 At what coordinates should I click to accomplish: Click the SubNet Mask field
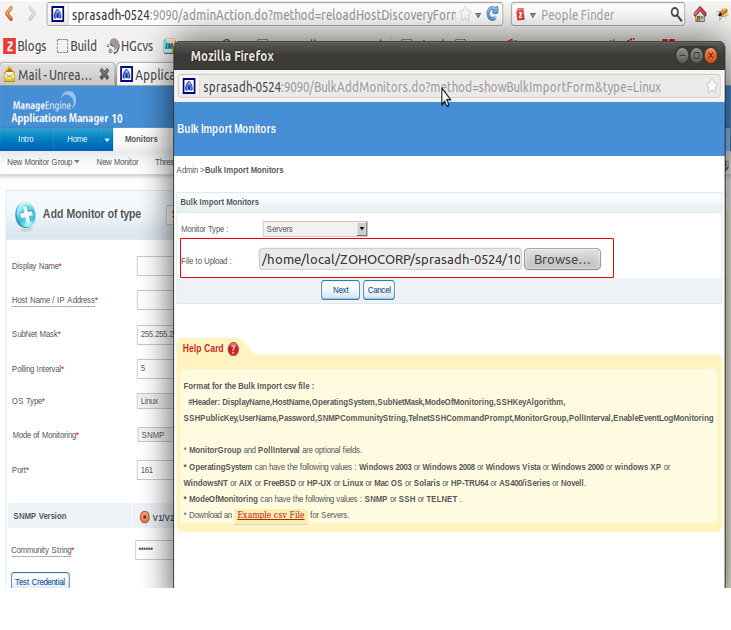[155, 334]
